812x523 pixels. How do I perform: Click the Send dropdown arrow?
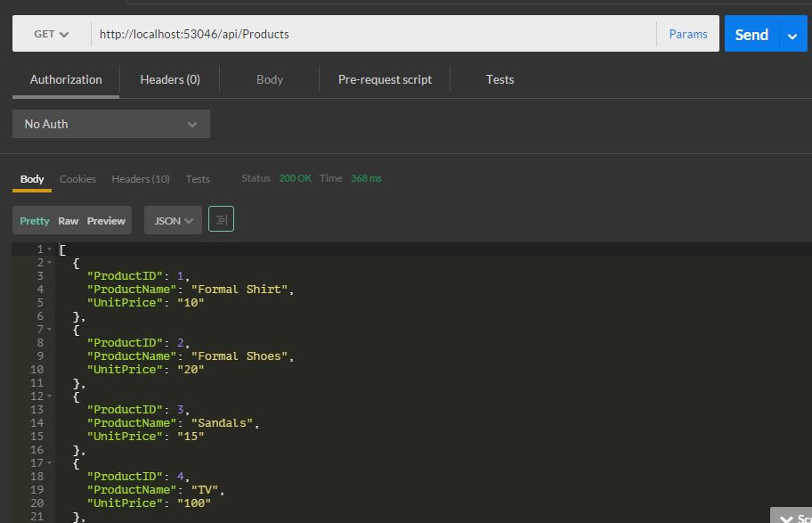pyautogui.click(x=792, y=35)
